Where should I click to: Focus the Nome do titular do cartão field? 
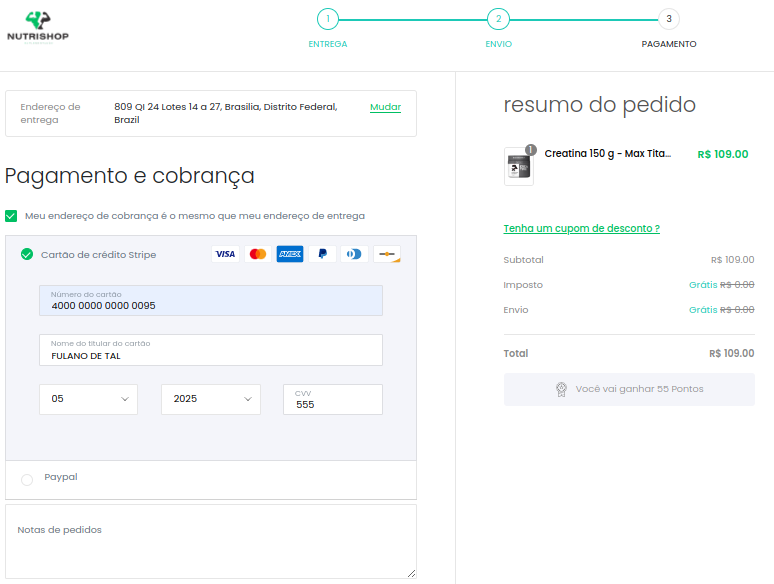tap(211, 350)
